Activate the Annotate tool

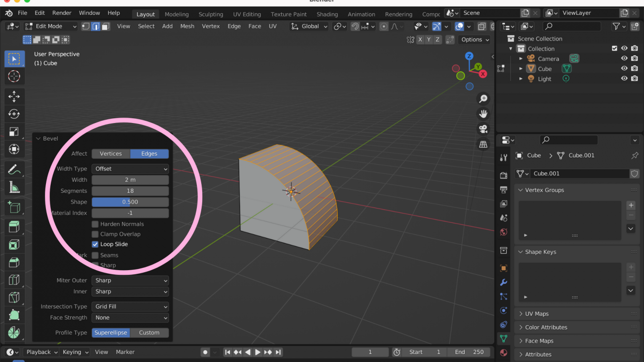click(14, 169)
